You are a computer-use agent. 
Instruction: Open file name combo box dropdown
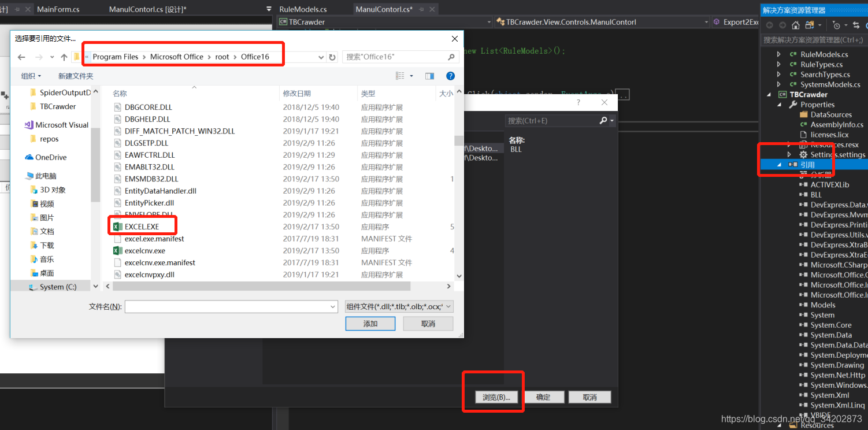[x=332, y=307]
